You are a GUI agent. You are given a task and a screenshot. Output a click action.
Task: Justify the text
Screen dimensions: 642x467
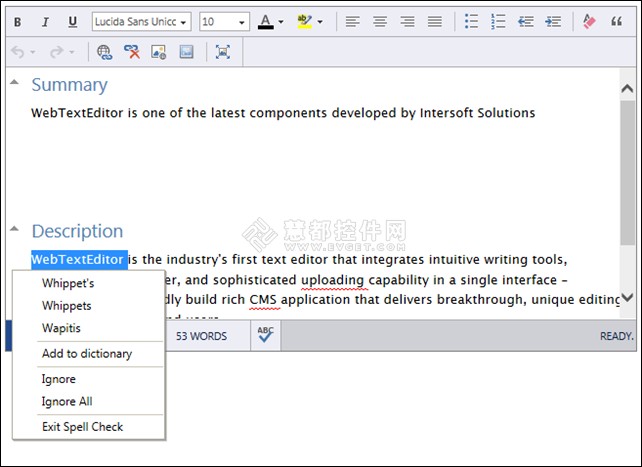tap(434, 22)
